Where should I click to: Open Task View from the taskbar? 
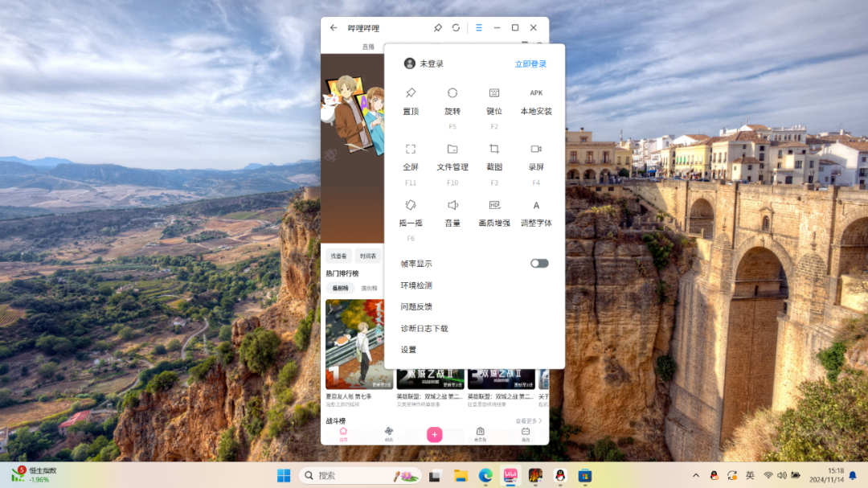click(435, 475)
